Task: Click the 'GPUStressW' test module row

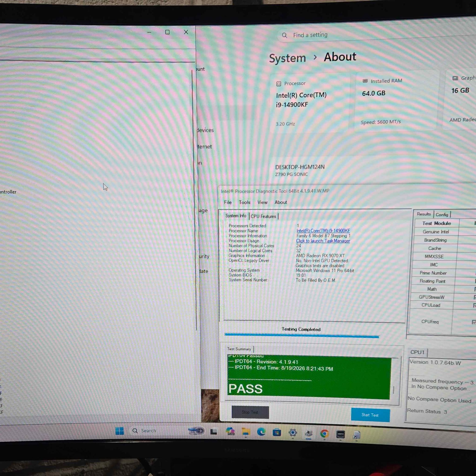Action: [x=432, y=297]
